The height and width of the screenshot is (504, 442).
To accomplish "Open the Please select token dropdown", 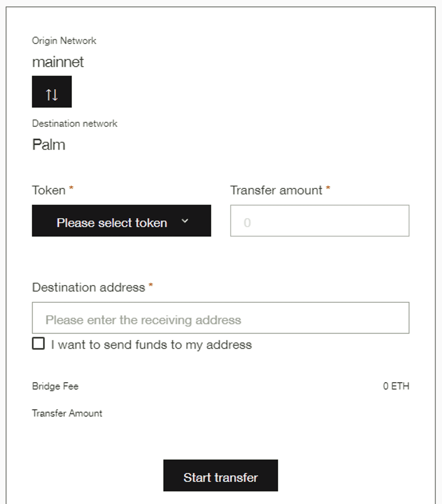I will pyautogui.click(x=121, y=221).
